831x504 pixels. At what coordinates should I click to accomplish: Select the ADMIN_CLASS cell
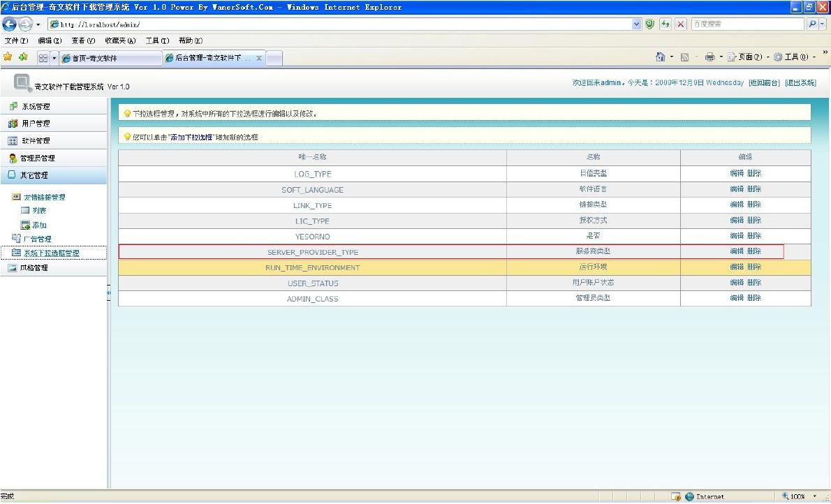(312, 299)
